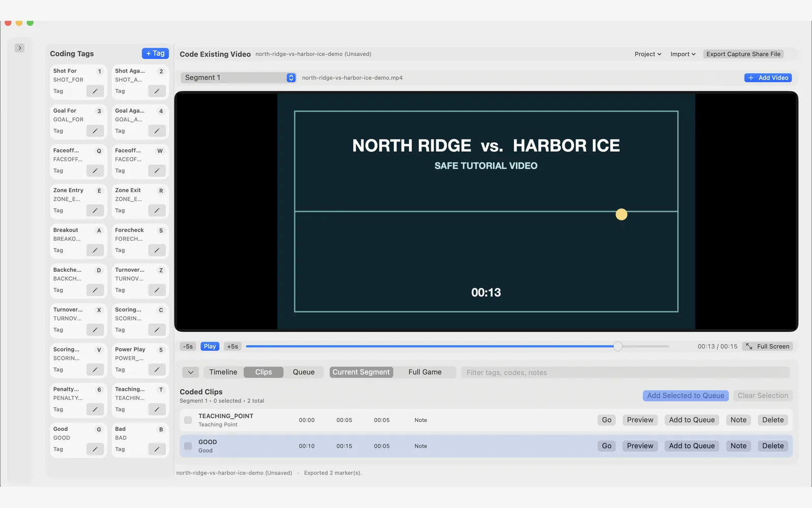
Task: Edit the Good tag with its pencil icon
Action: coord(95,449)
